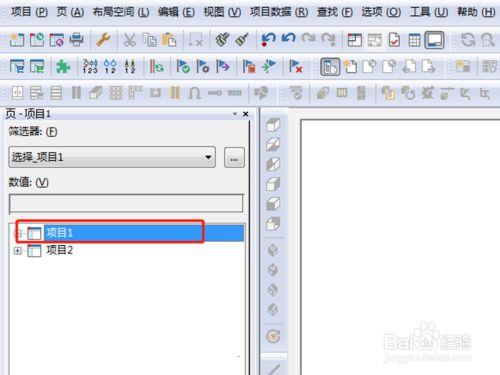Open the 工具 (U) menu
The height and width of the screenshot is (375, 500).
tap(429, 12)
